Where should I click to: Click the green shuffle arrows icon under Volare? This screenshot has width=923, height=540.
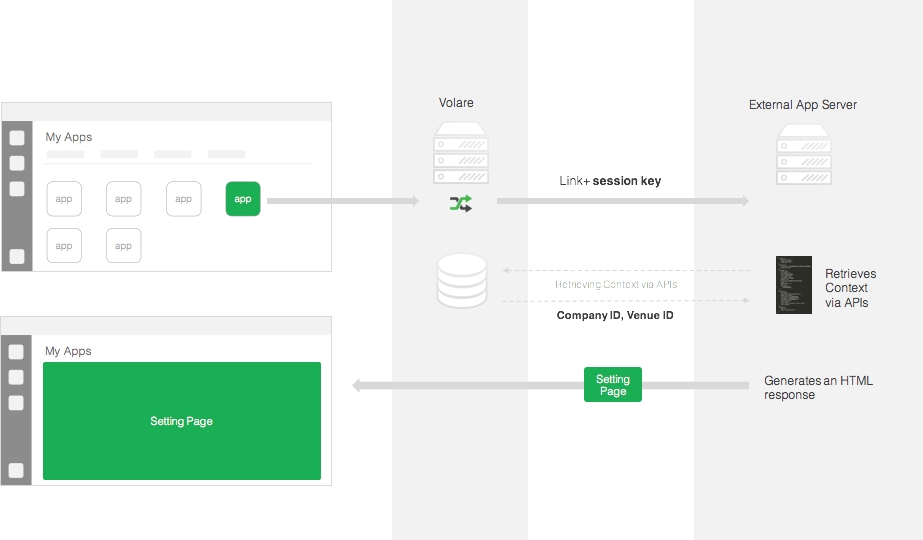[460, 203]
